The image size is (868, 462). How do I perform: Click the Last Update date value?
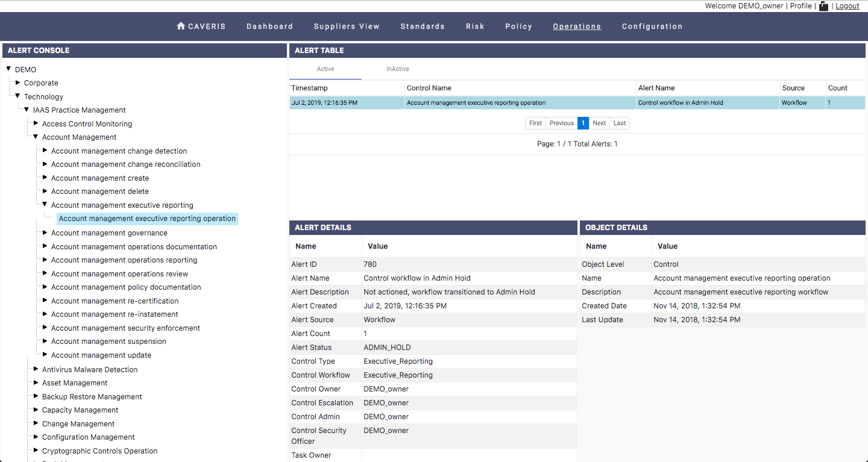pyautogui.click(x=697, y=320)
